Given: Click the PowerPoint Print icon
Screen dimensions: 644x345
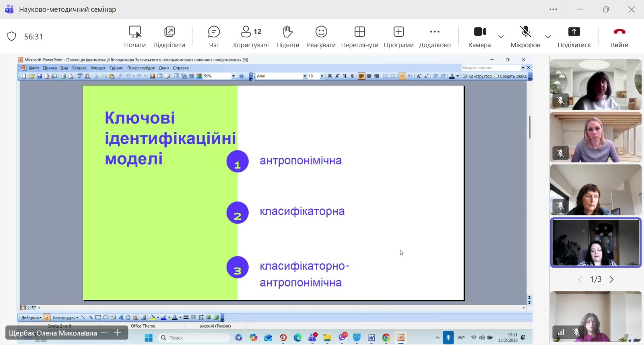Looking at the screenshot, I should pyautogui.click(x=63, y=76).
